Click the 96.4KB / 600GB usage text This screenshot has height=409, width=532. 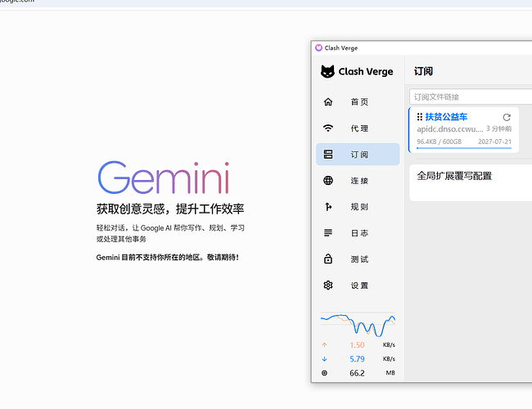pos(439,142)
